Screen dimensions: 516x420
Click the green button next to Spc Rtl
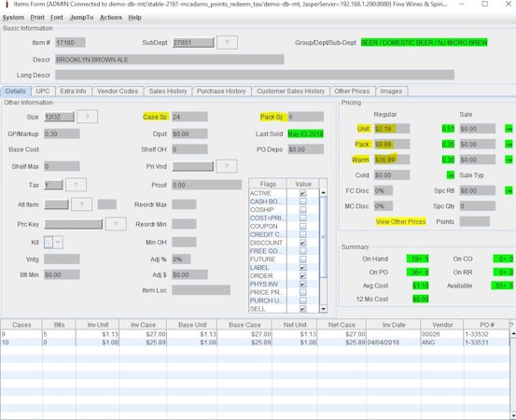point(509,190)
